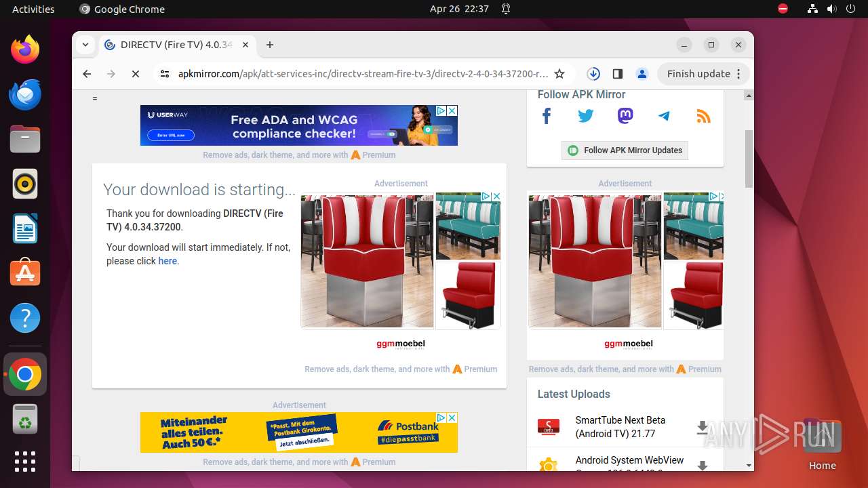868x488 pixels.
Task: Click Premium link under center furniture ad
Action: pyautogui.click(x=481, y=369)
